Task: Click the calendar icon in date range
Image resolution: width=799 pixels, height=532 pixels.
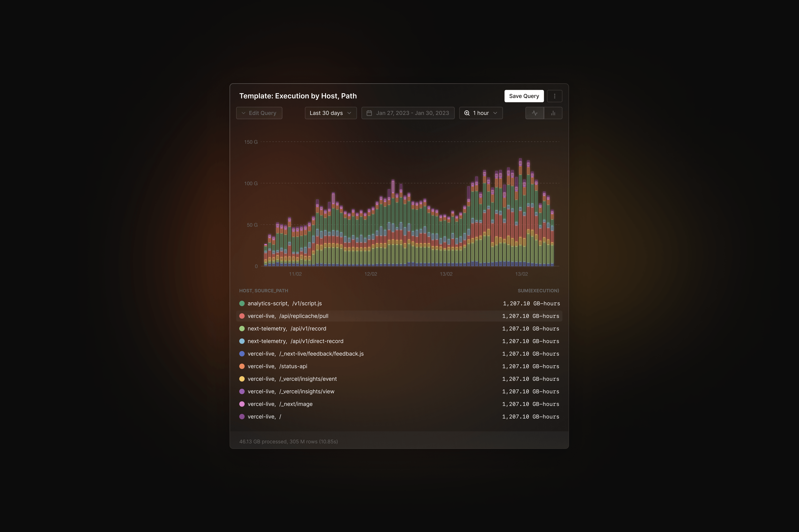Action: point(369,113)
